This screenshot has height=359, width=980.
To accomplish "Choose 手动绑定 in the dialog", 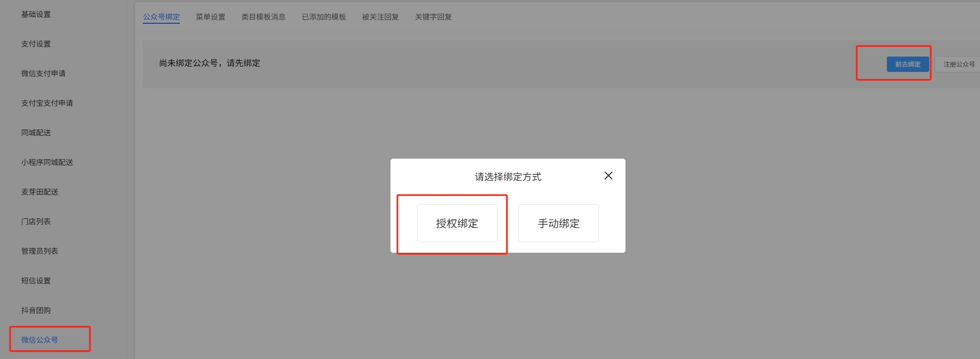I will 558,223.
